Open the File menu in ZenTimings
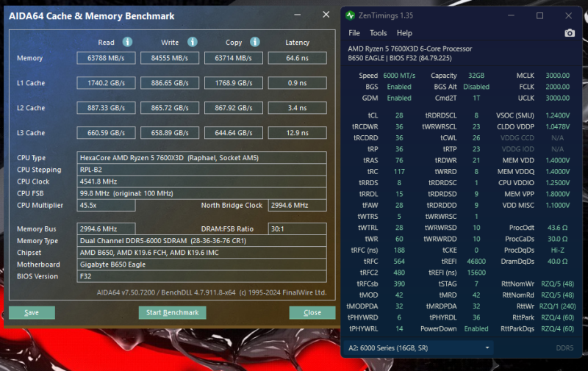588x371 pixels. point(354,33)
